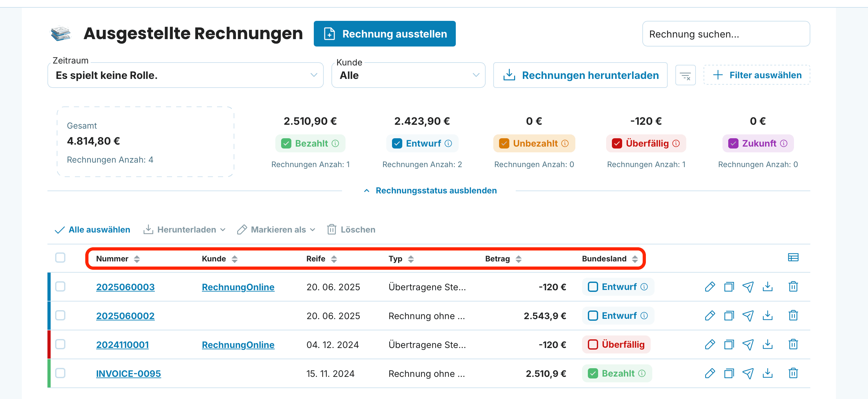Toggle the Zukunft status filter checkbox
The height and width of the screenshot is (399, 868).
733,143
